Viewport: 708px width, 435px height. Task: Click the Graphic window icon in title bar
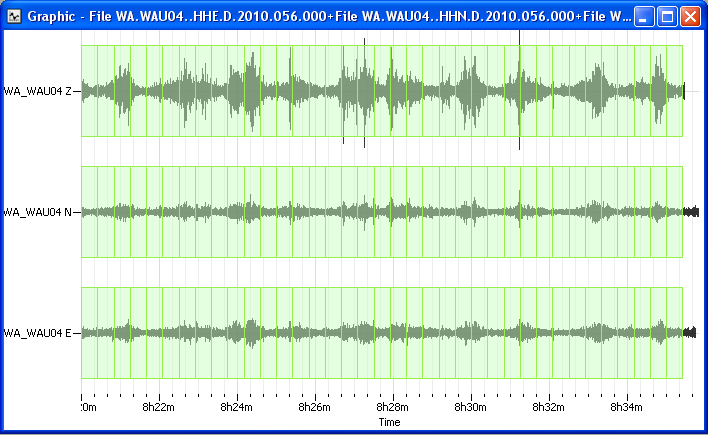(15, 16)
